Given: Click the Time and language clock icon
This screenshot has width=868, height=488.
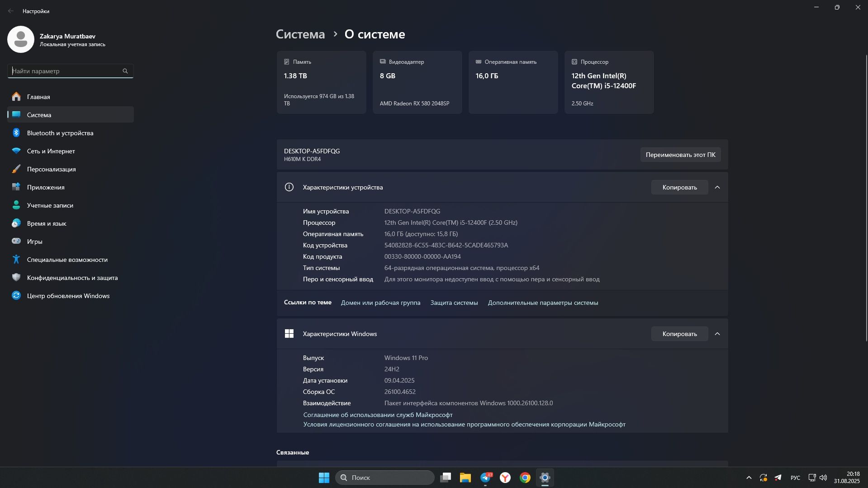Looking at the screenshot, I should [16, 223].
